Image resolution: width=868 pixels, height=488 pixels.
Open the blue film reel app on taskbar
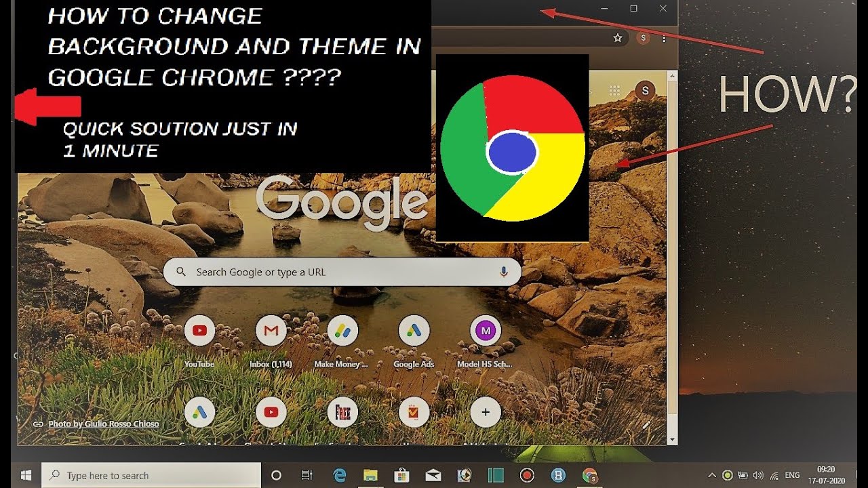pyautogui.click(x=559, y=475)
